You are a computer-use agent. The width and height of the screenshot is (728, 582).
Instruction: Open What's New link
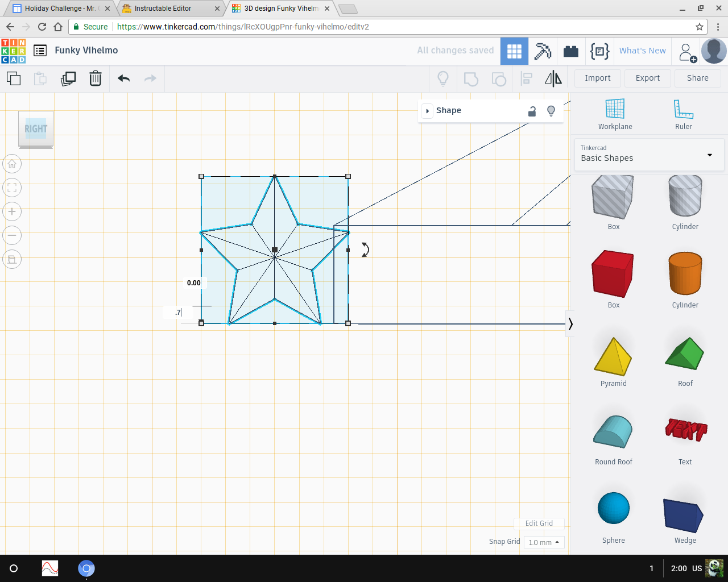[x=643, y=51]
